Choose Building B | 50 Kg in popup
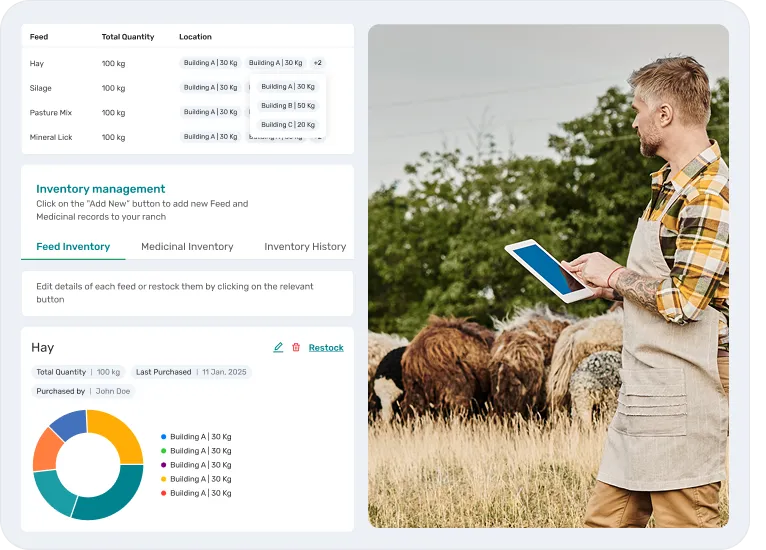The width and height of the screenshot is (766, 550). pos(288,106)
